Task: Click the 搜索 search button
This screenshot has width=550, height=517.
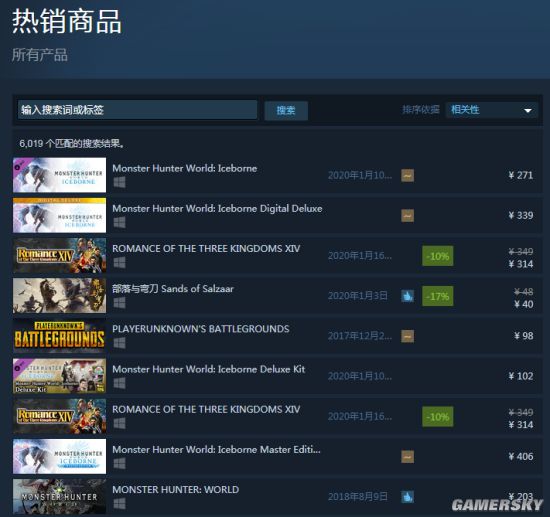Action: tap(286, 110)
